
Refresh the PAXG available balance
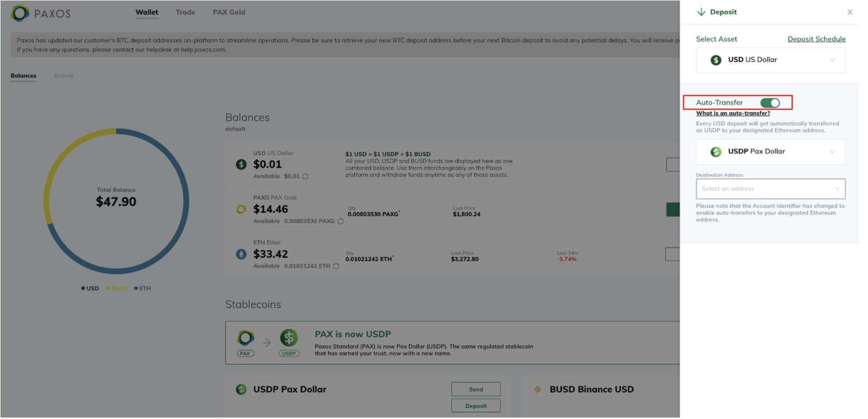[340, 221]
